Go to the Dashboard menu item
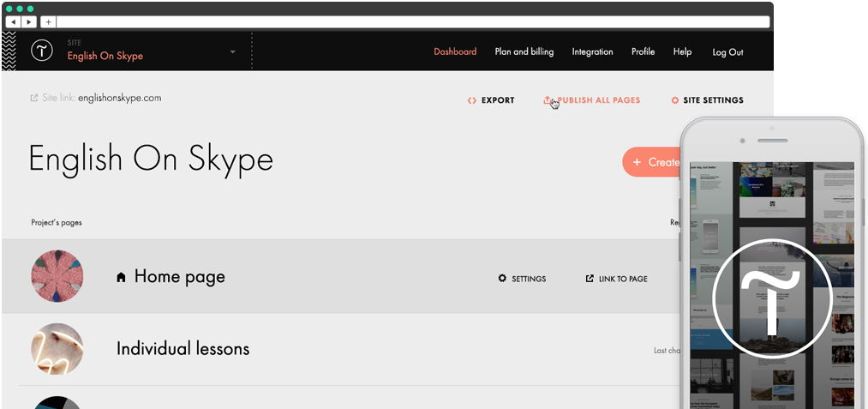 tap(455, 51)
